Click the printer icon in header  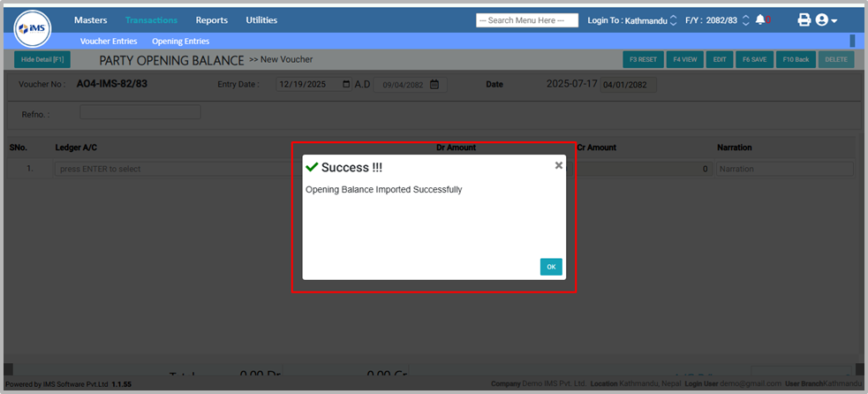(x=804, y=20)
